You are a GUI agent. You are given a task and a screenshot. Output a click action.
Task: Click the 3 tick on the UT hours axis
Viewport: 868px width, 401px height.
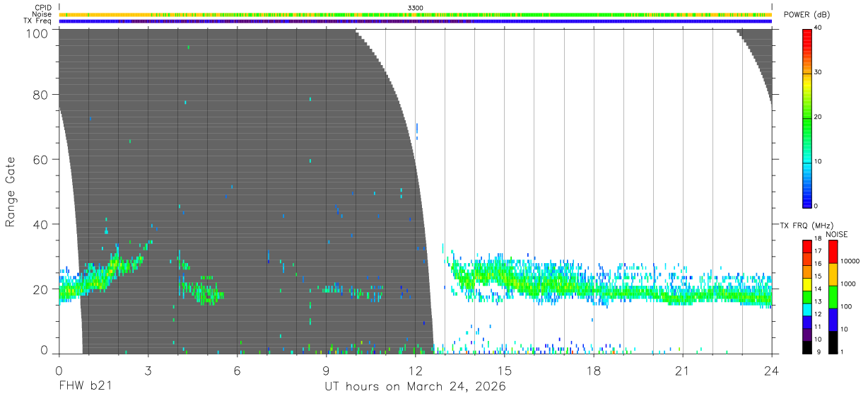(x=148, y=370)
